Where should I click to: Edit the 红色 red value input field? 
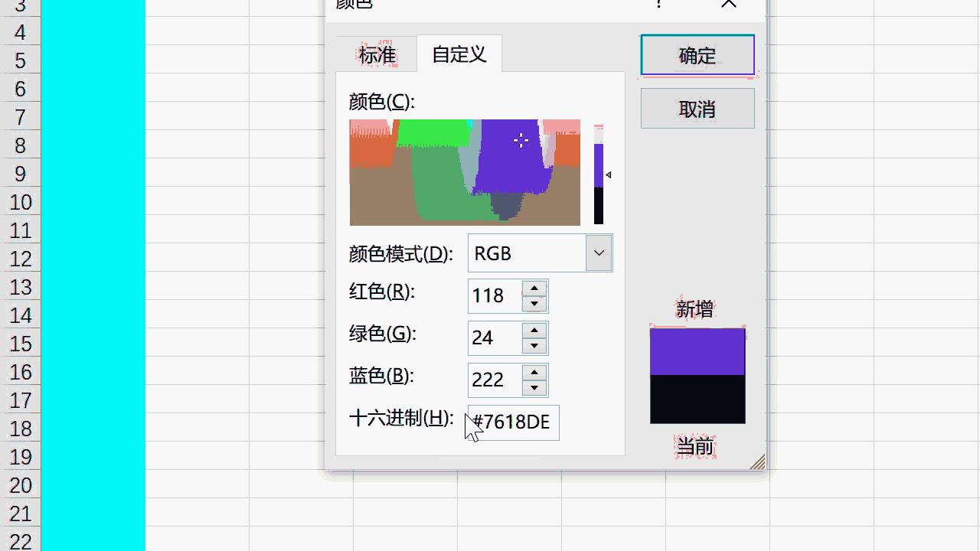(x=494, y=296)
